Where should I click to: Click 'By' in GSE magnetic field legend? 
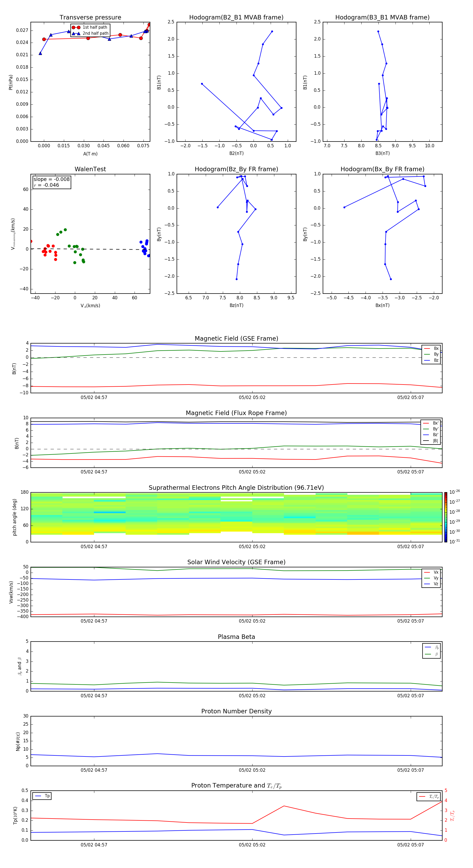point(431,355)
